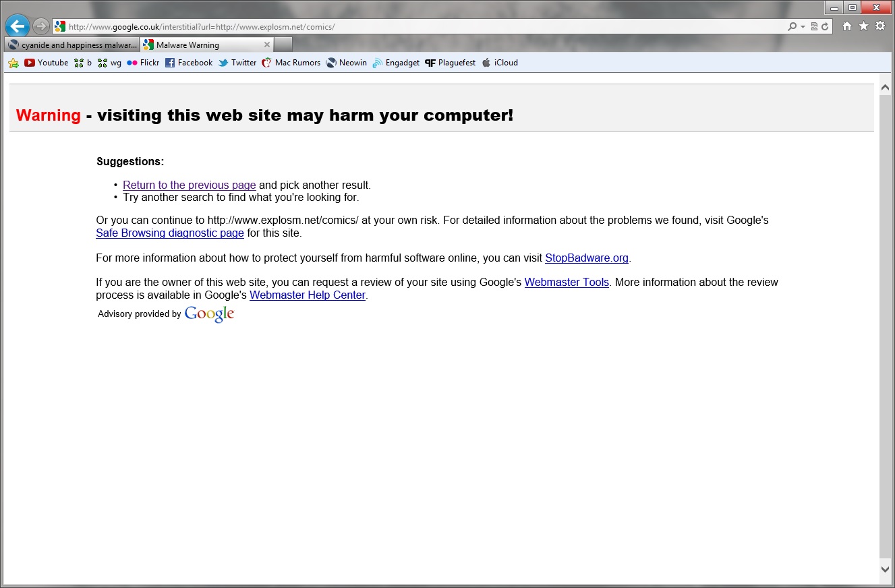Open the address bar autocomplete dropdown arrow
This screenshot has height=588, width=895.
(803, 27)
